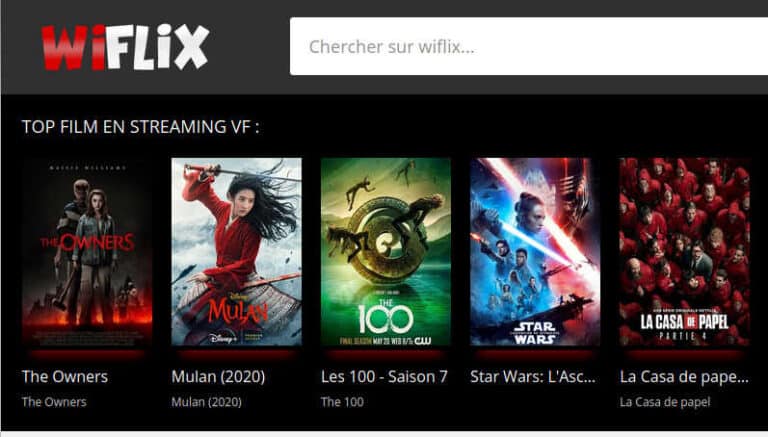Screen dimensions: 768x437
Task: Click 'The Owners' title link
Action: [x=65, y=377]
